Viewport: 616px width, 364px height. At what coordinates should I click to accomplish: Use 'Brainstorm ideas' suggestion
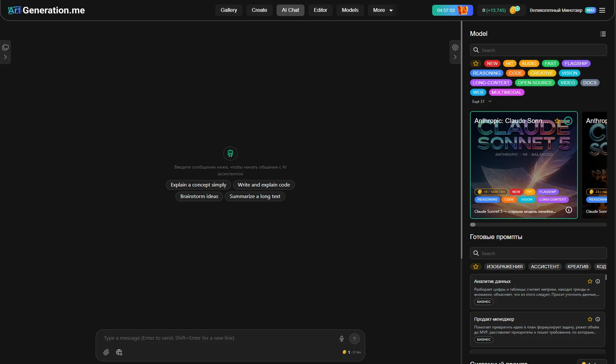click(x=199, y=196)
